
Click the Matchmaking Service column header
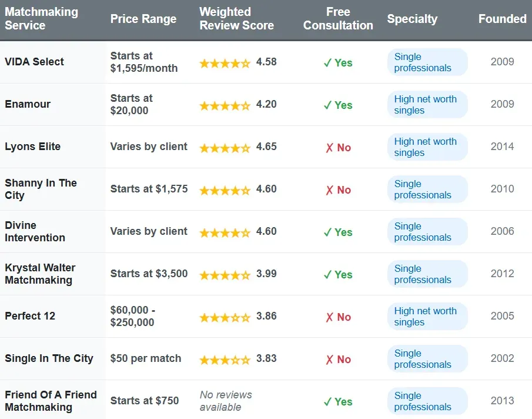[41, 19]
